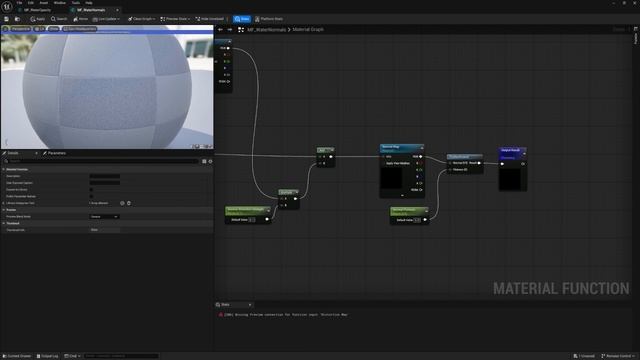This screenshot has width=640, height=360.
Task: Close the Stats panel tab
Action: point(250,304)
